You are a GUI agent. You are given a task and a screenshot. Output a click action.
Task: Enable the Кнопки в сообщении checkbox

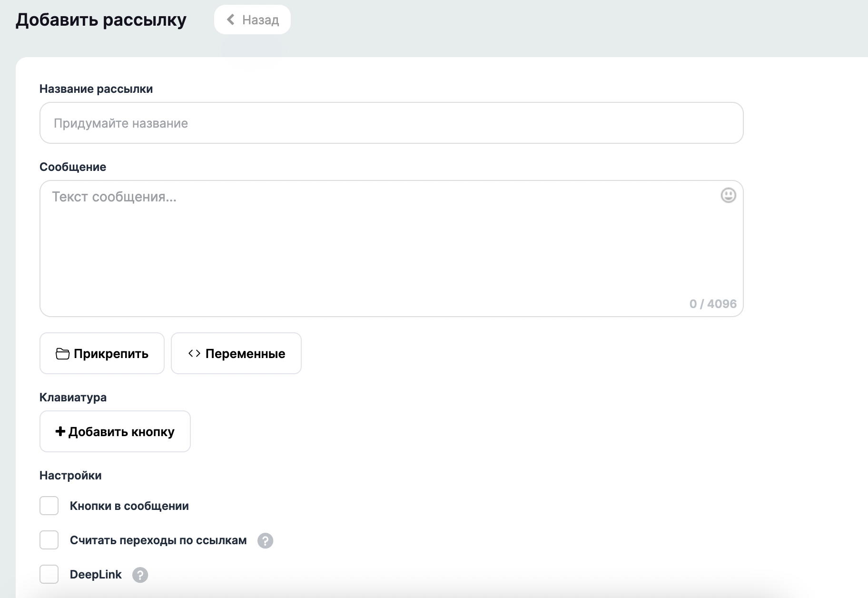click(x=49, y=506)
